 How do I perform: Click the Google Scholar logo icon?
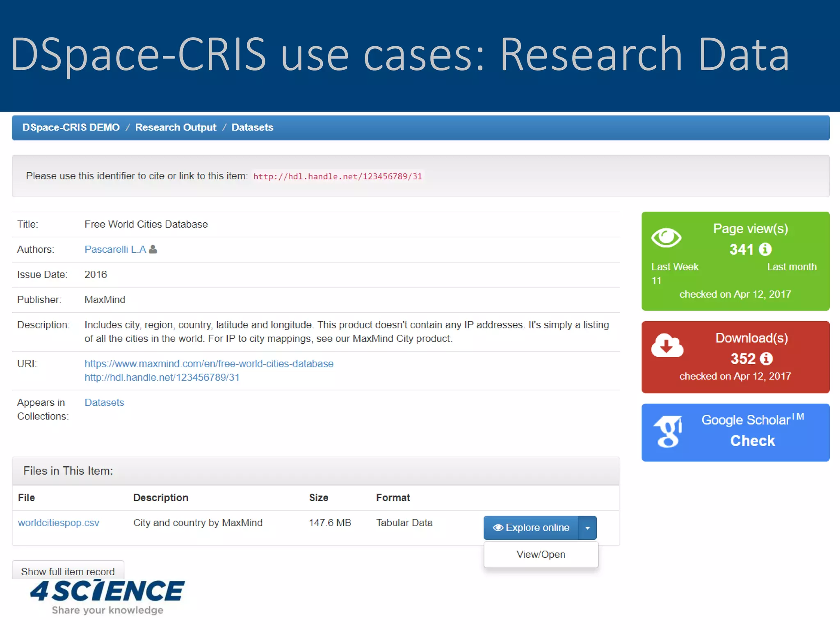[x=669, y=432]
